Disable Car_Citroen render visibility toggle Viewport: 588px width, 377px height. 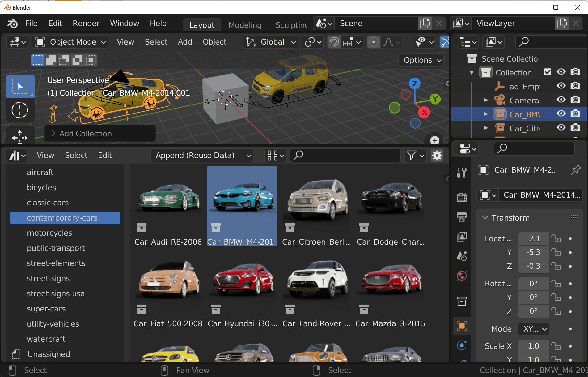coord(575,127)
